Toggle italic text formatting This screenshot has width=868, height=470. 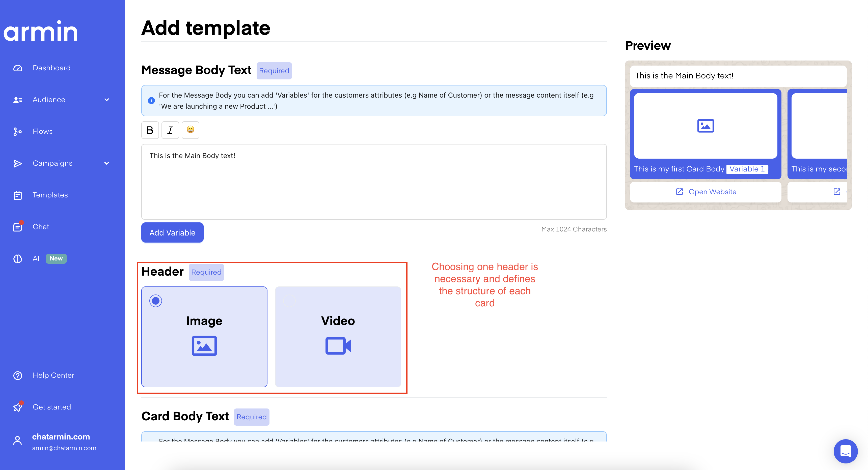(170, 130)
